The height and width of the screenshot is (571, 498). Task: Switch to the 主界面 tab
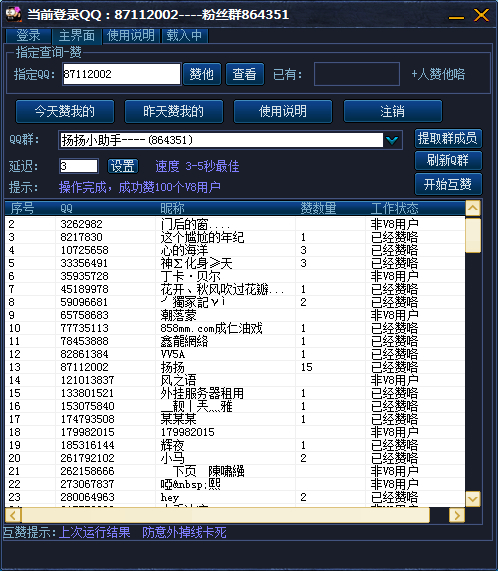coord(77,36)
